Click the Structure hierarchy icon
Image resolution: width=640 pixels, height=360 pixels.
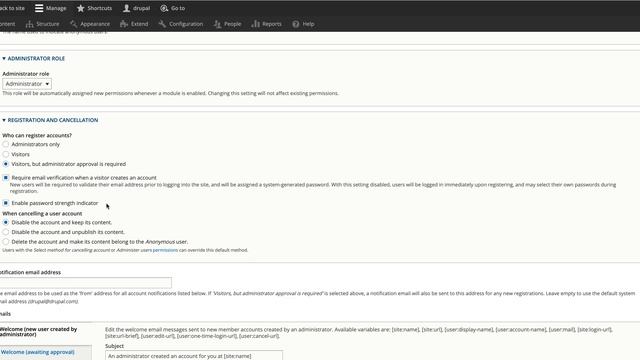pyautogui.click(x=29, y=24)
